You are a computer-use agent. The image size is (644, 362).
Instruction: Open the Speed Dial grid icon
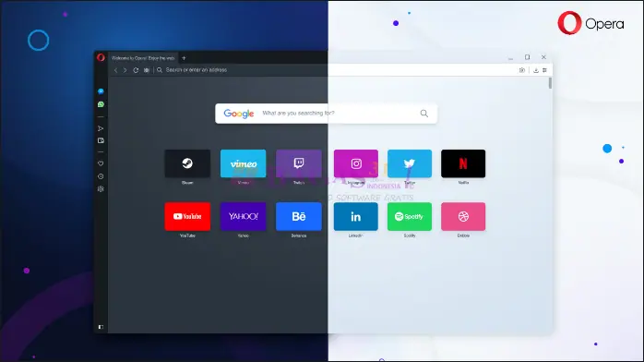pyautogui.click(x=147, y=70)
